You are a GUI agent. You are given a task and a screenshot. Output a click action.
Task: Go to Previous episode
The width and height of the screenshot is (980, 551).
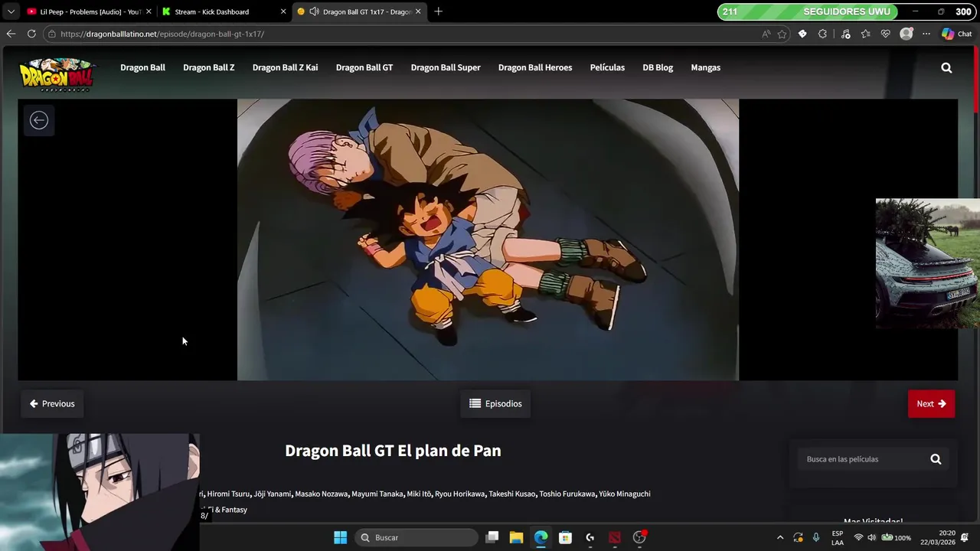52,403
